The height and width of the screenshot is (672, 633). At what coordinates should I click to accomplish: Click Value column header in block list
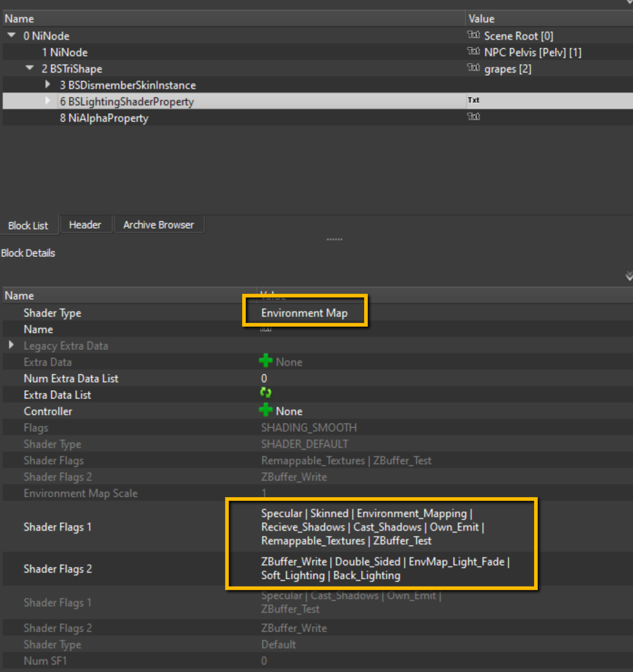(549, 19)
